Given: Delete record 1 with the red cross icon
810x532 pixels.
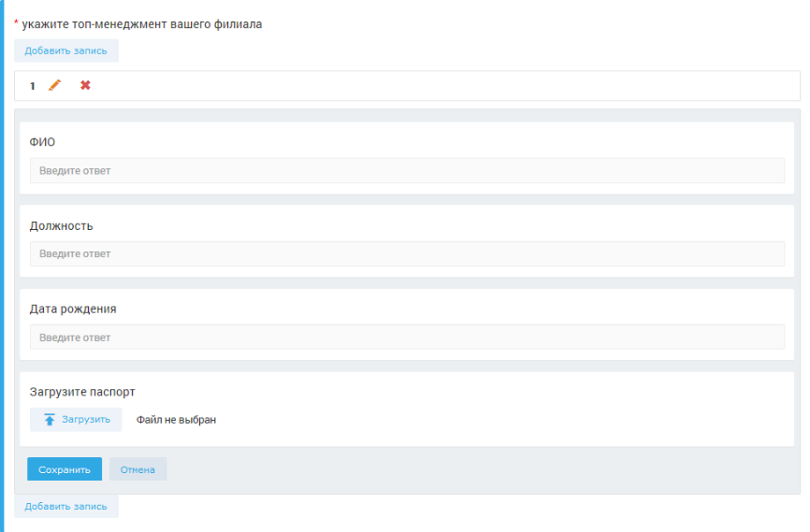Looking at the screenshot, I should (85, 86).
